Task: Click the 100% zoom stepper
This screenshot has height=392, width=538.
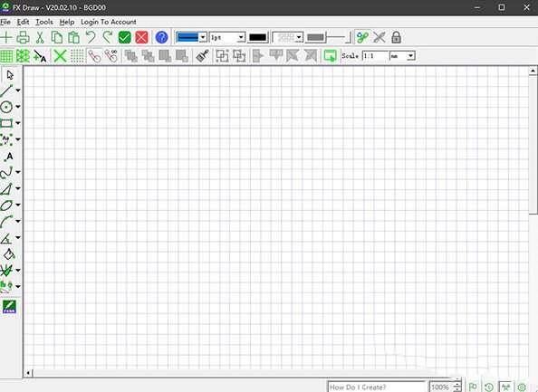Action: [x=457, y=387]
